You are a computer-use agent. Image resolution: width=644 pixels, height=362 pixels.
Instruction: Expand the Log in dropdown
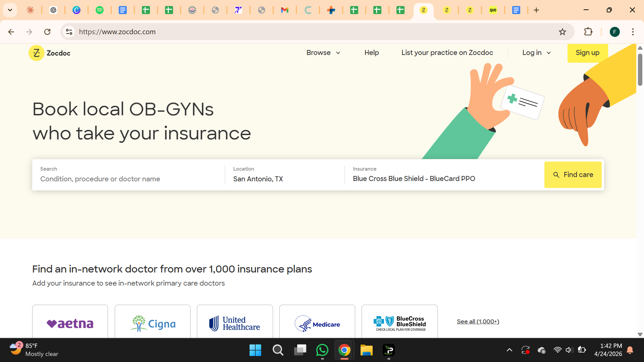(x=537, y=53)
